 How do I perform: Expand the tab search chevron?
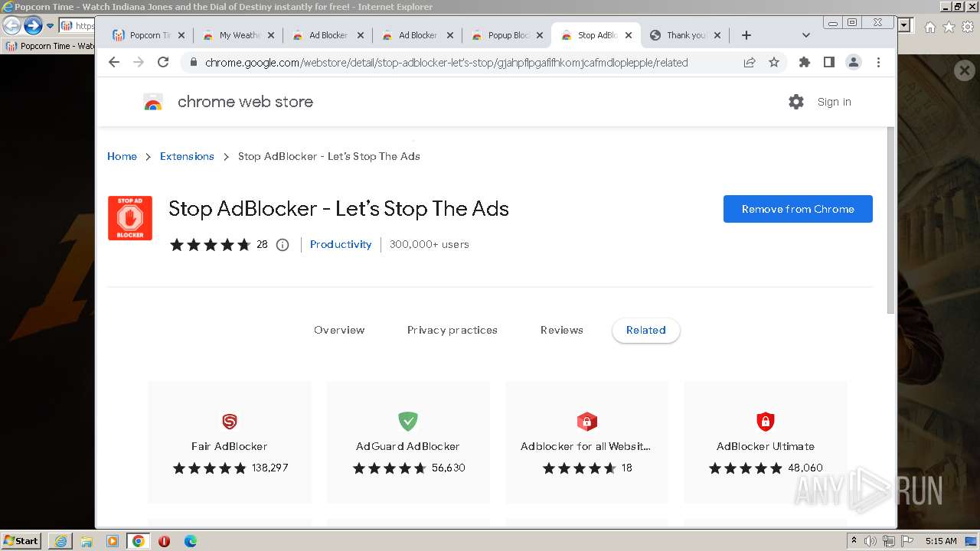click(x=805, y=35)
